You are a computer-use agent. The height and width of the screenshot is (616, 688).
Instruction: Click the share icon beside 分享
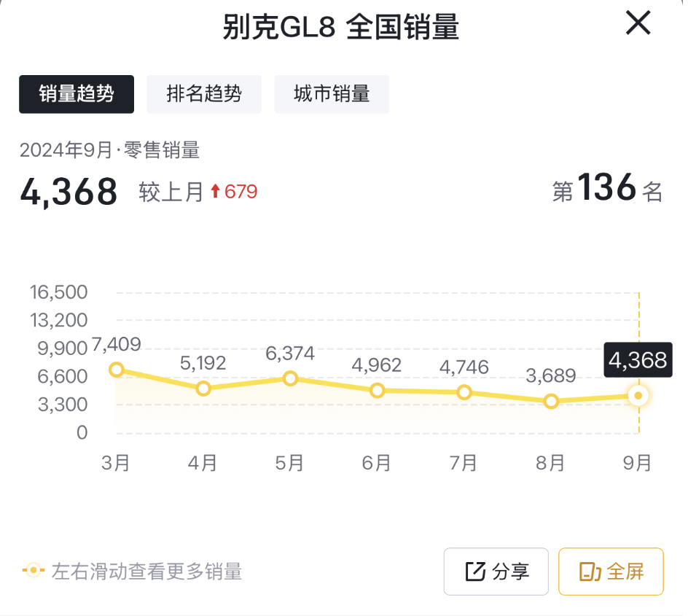[475, 572]
